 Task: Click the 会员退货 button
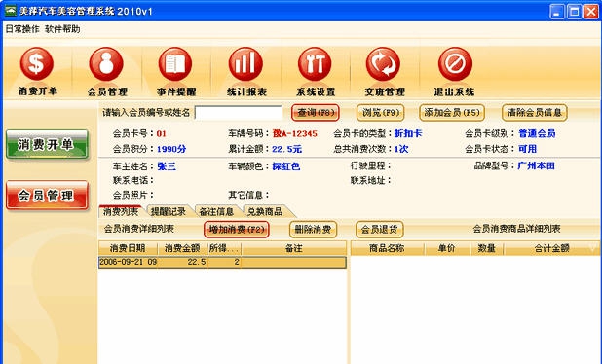(379, 230)
